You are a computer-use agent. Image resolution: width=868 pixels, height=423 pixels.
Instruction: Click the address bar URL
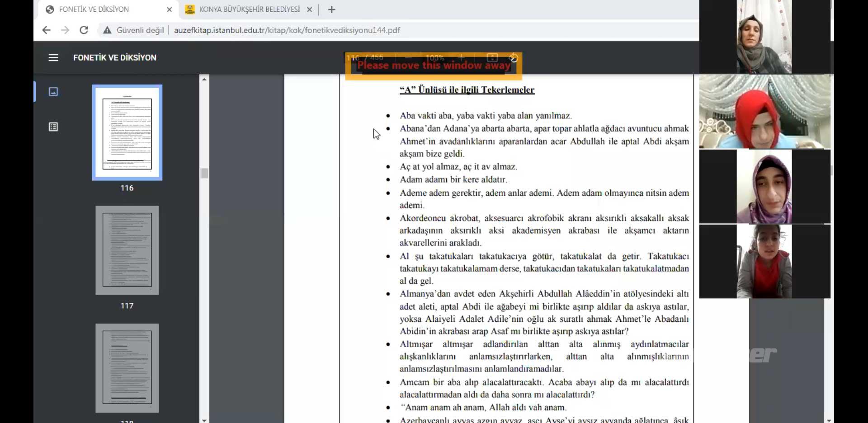point(287,30)
